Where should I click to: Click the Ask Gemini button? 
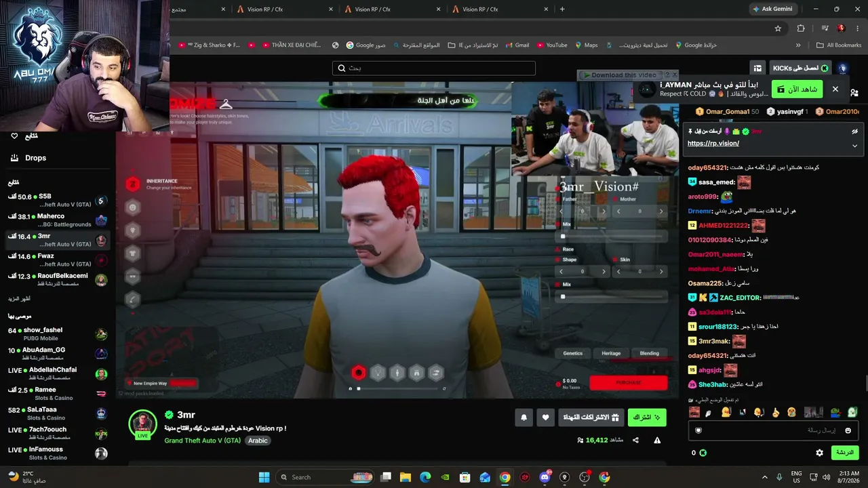point(772,9)
